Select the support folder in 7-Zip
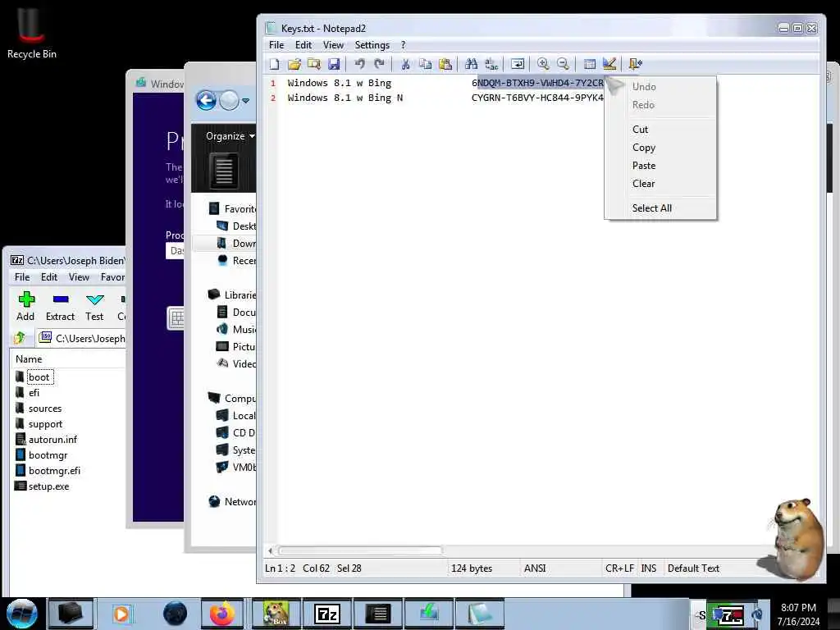 pos(45,424)
